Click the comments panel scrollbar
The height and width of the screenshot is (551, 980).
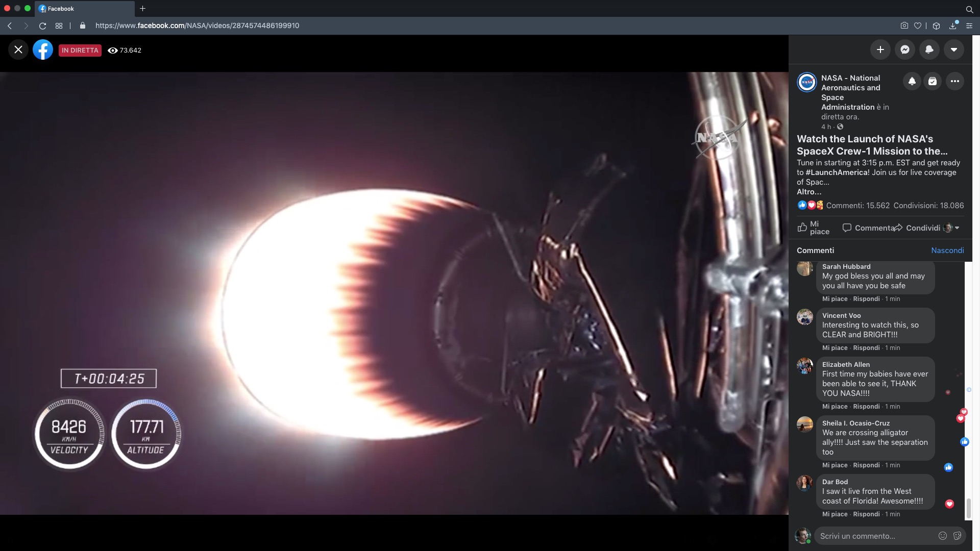coord(968,509)
